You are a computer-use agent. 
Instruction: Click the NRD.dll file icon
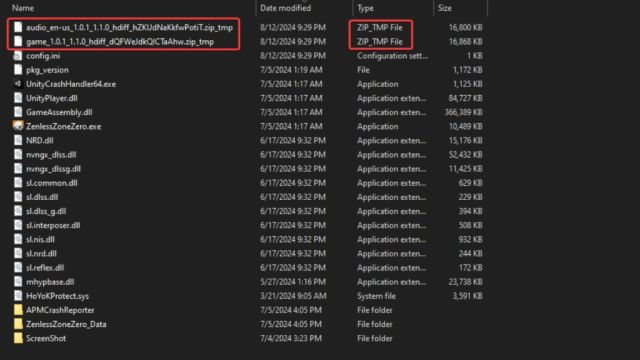tap(18, 140)
